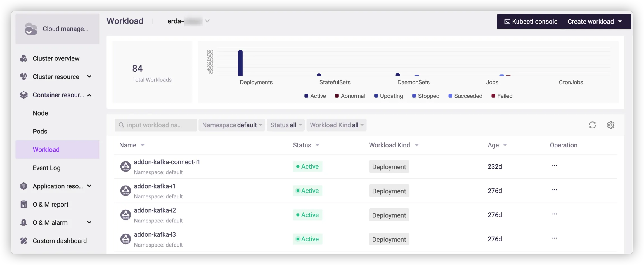Image resolution: width=644 pixels, height=265 pixels.
Task: Click the workload name search field
Action: (156, 125)
